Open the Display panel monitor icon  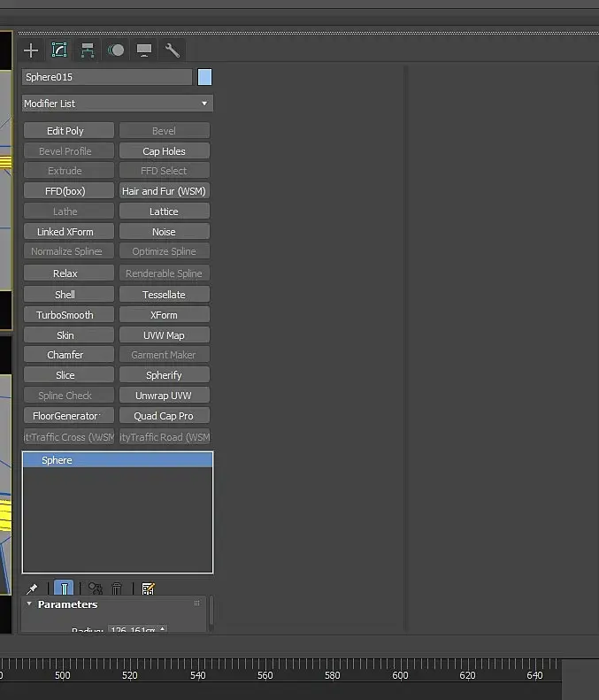(x=143, y=50)
